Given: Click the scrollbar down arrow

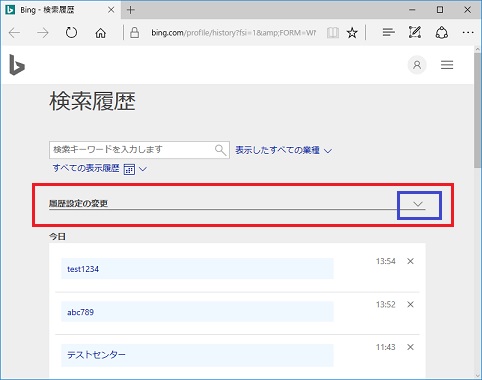Looking at the screenshot, I should pyautogui.click(x=478, y=375).
